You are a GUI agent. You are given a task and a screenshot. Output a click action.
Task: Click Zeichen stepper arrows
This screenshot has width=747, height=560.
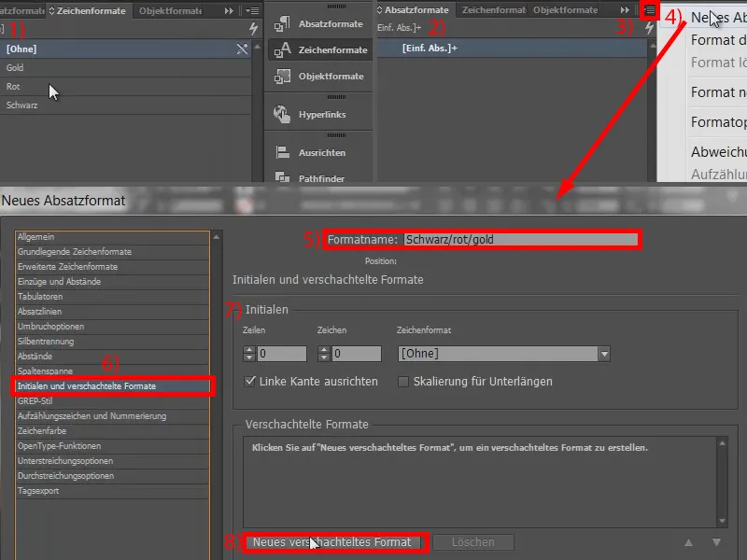point(324,354)
